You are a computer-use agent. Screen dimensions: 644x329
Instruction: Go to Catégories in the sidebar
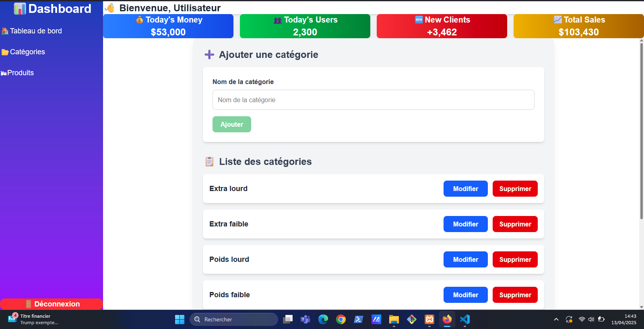click(23, 52)
